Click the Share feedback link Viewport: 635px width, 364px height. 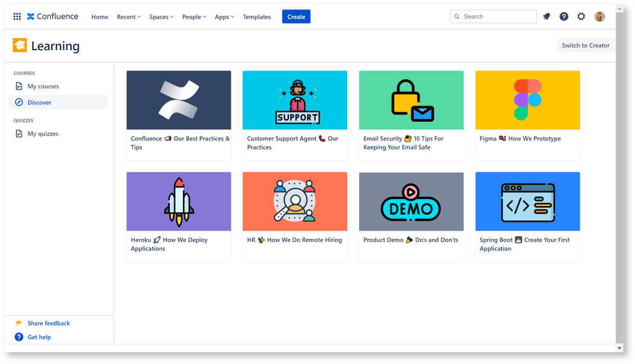(x=48, y=323)
